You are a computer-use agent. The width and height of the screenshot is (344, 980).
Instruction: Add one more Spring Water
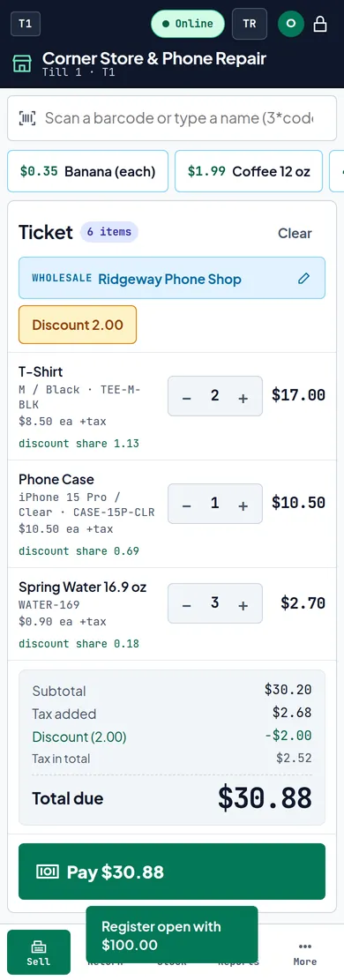[243, 604]
